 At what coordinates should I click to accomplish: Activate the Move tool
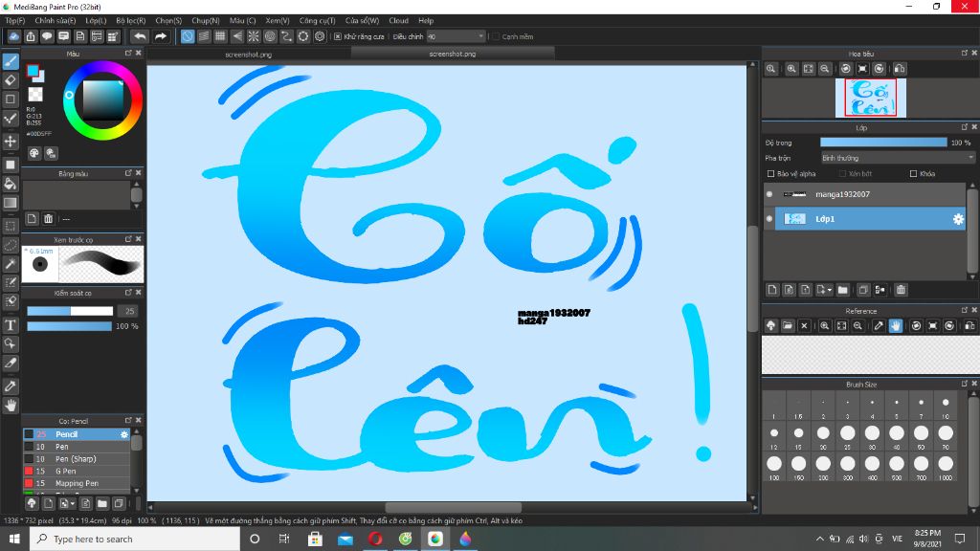(x=10, y=142)
